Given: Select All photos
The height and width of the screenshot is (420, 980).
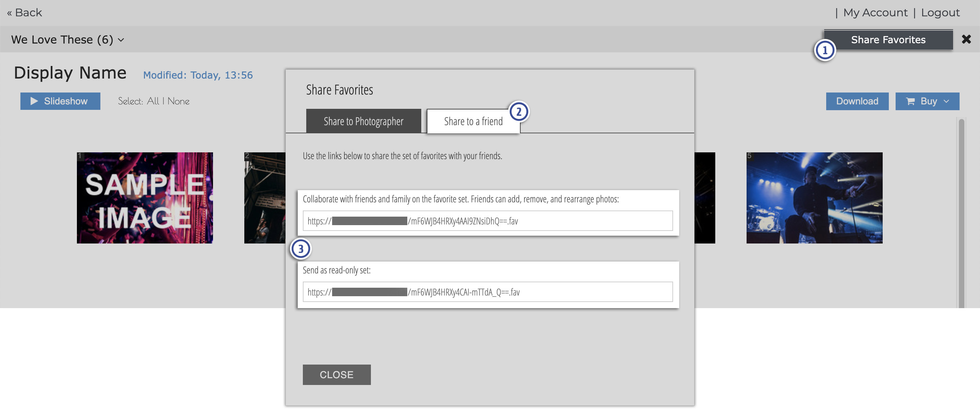Looking at the screenshot, I should pos(153,101).
